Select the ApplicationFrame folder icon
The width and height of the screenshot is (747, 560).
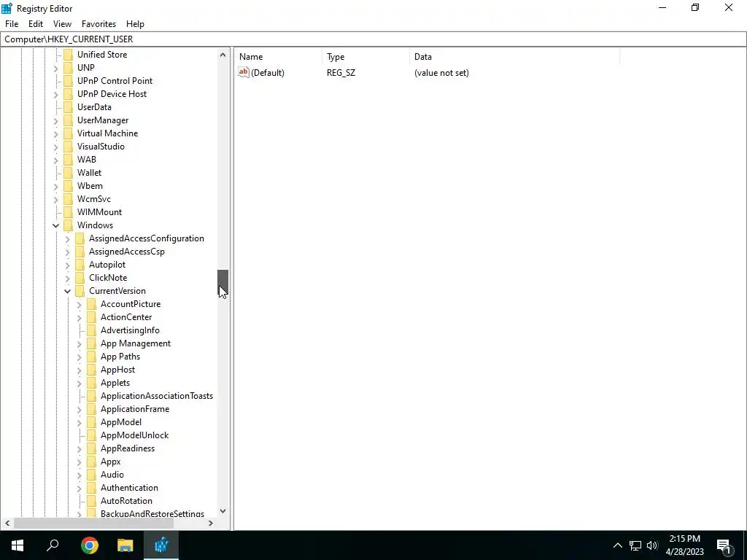click(91, 408)
